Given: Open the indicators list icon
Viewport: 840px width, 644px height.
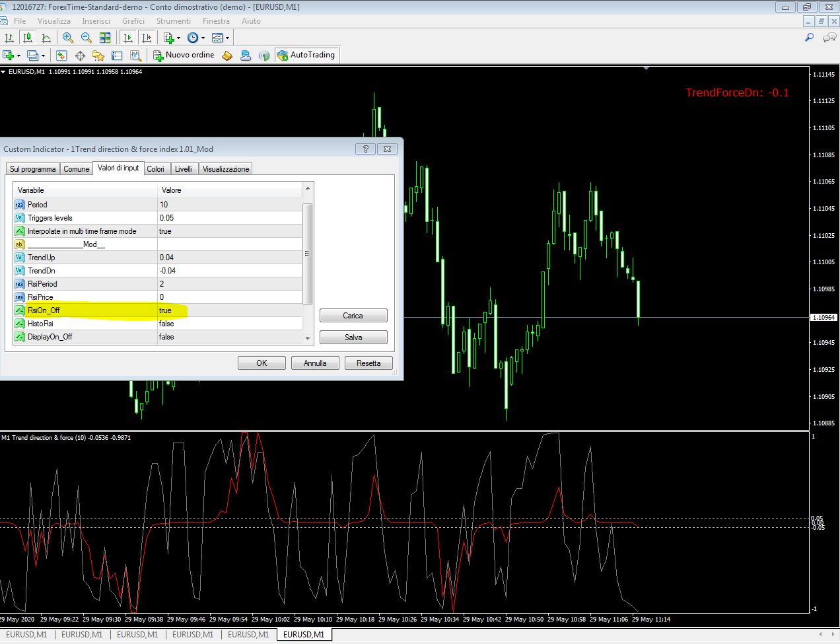Looking at the screenshot, I should 169,38.
